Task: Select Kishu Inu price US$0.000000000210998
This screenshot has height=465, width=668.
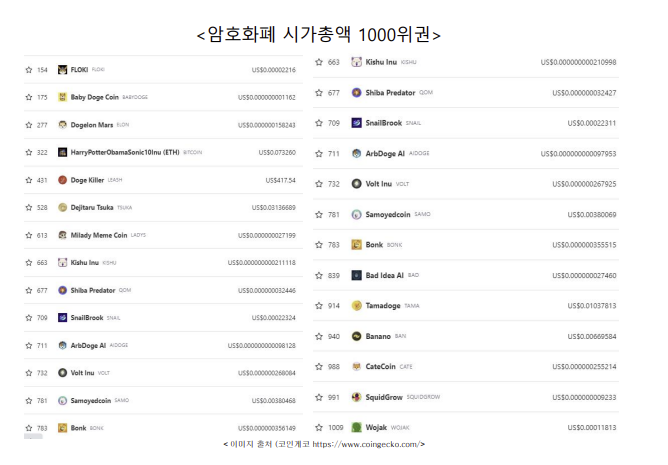Action: 579,62
